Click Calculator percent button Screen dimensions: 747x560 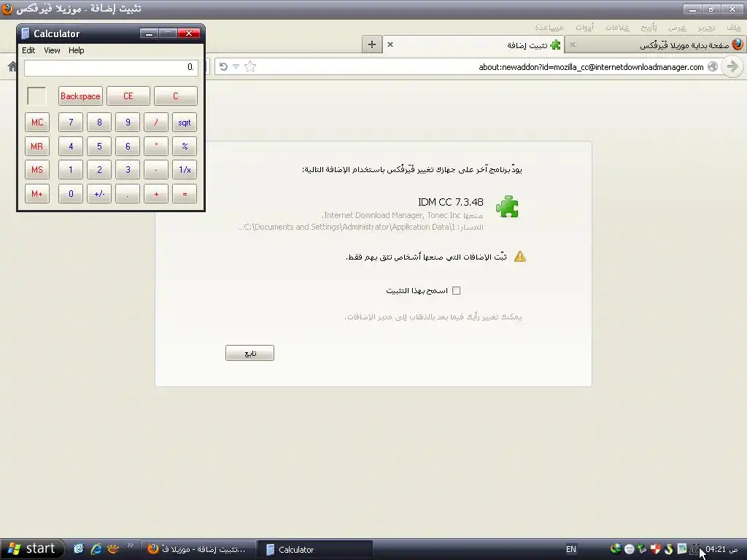click(x=185, y=146)
